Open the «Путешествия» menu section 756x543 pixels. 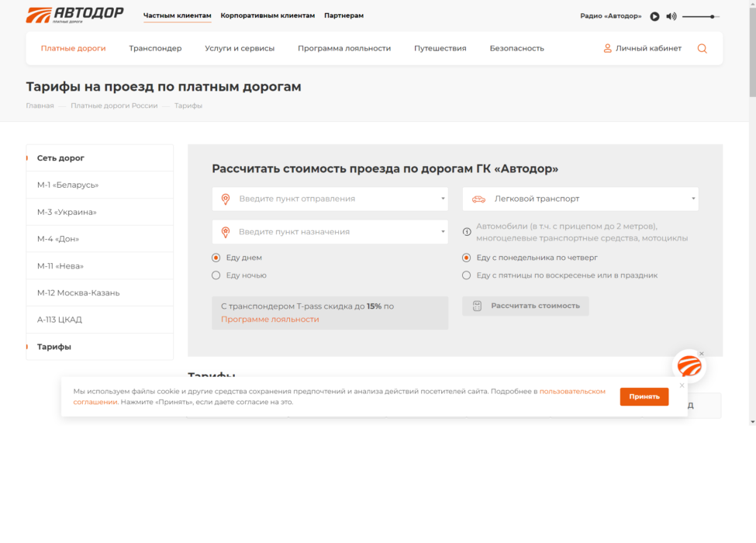pos(440,48)
